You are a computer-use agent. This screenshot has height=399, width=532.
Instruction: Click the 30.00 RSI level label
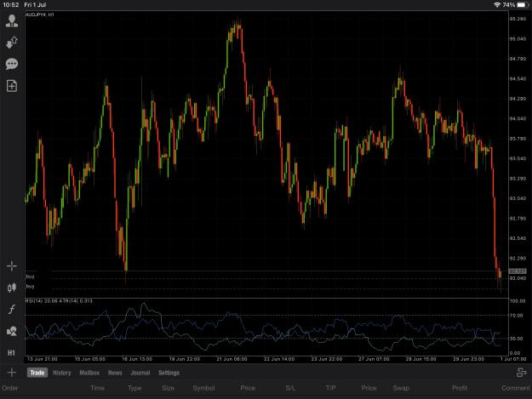pyautogui.click(x=517, y=339)
